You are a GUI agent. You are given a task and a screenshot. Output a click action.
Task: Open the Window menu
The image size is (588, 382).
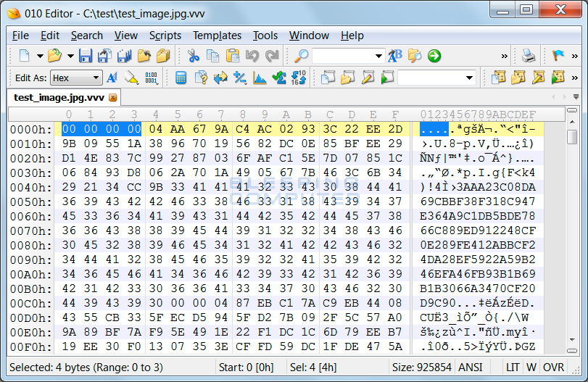point(309,36)
